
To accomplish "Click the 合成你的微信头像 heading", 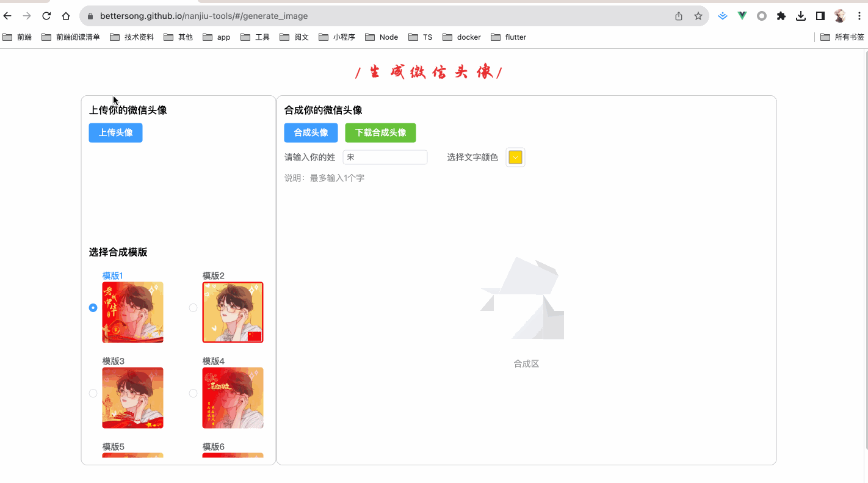I will tap(324, 111).
